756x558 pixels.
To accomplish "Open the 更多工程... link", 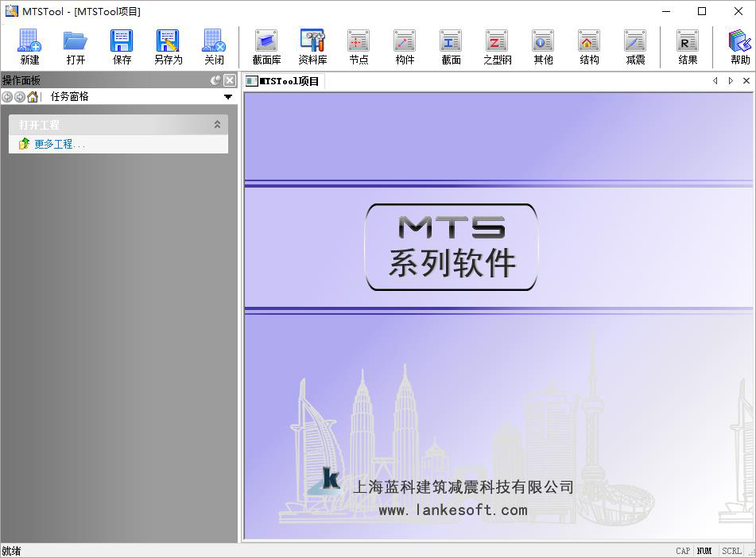I will coord(60,144).
